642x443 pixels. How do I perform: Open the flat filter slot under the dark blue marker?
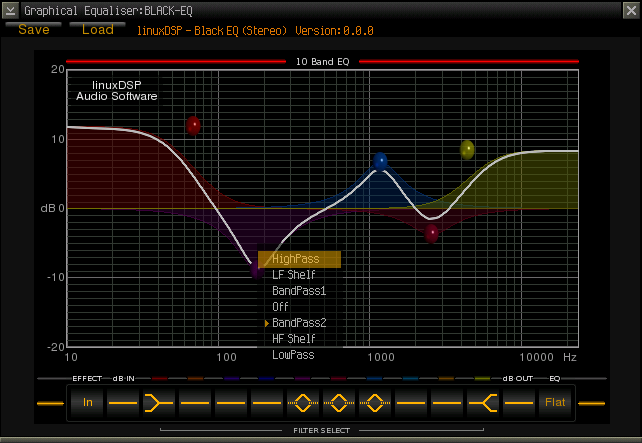tap(267, 403)
